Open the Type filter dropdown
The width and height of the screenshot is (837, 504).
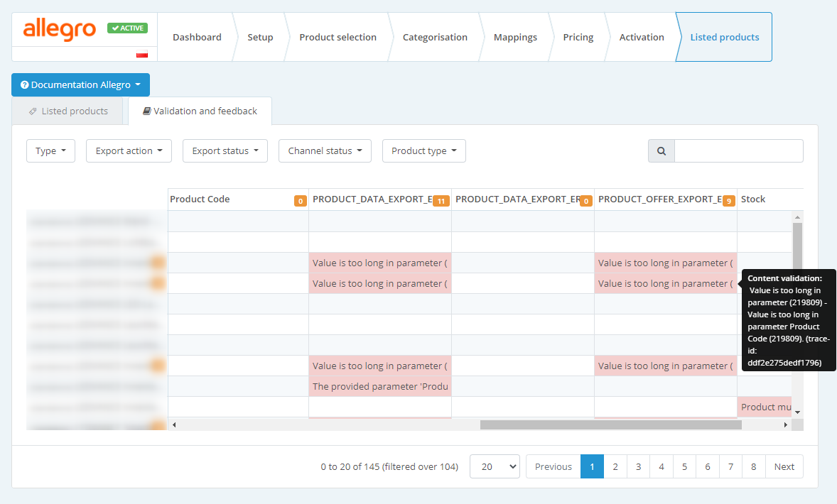pos(50,151)
